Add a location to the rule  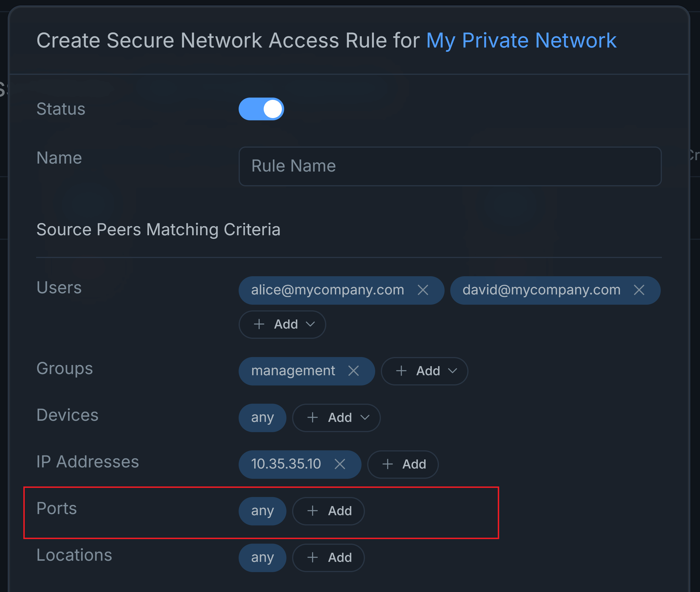[328, 557]
